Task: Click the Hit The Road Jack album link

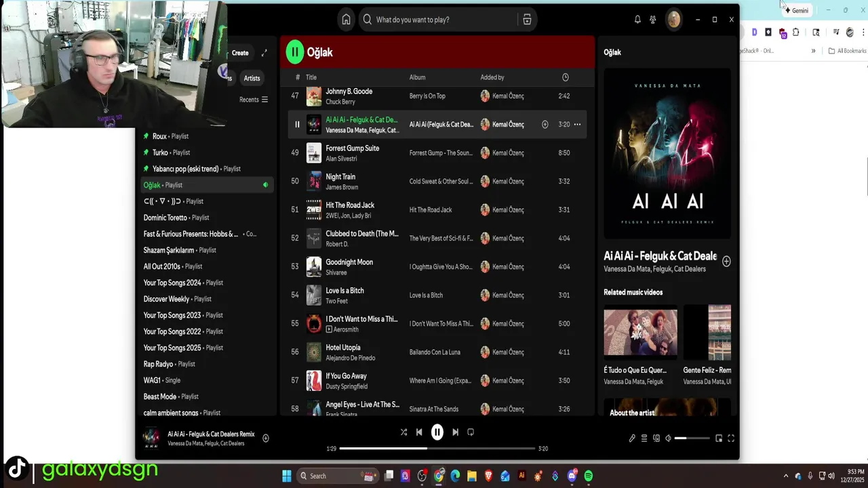Action: [x=431, y=210]
